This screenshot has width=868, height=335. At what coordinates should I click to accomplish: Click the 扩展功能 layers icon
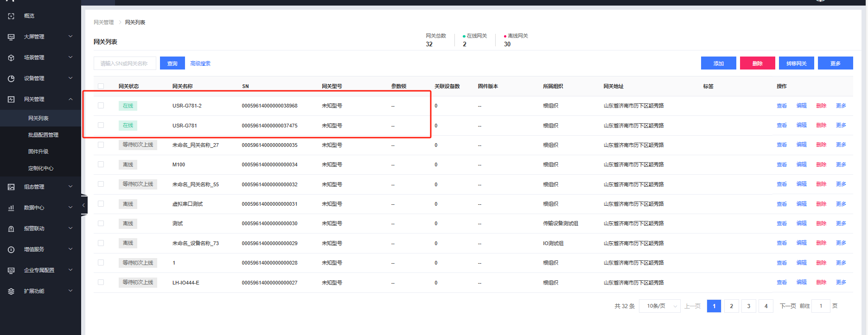[x=11, y=291]
